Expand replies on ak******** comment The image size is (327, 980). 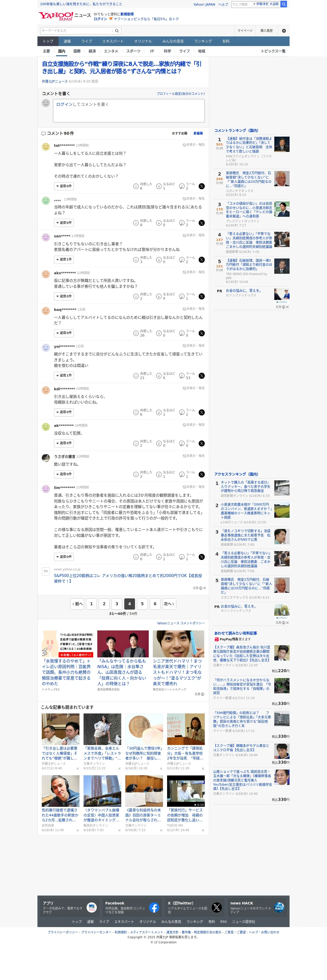point(64,444)
